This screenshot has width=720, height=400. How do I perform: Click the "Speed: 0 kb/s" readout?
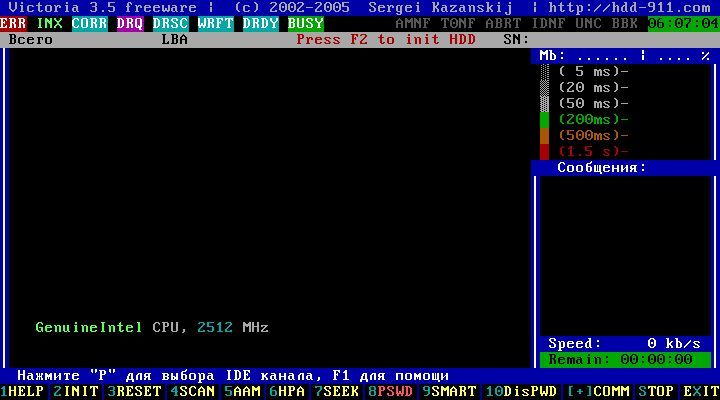point(624,344)
